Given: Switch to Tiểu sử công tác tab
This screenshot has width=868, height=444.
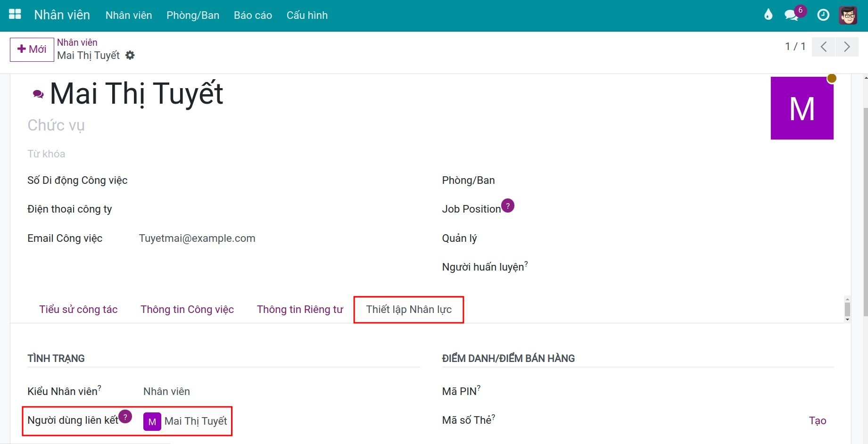Looking at the screenshot, I should pyautogui.click(x=78, y=309).
